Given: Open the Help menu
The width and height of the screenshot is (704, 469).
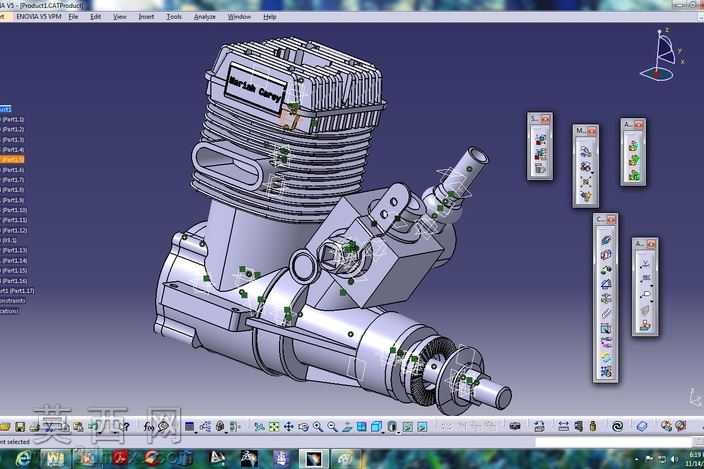Looking at the screenshot, I should (270, 17).
